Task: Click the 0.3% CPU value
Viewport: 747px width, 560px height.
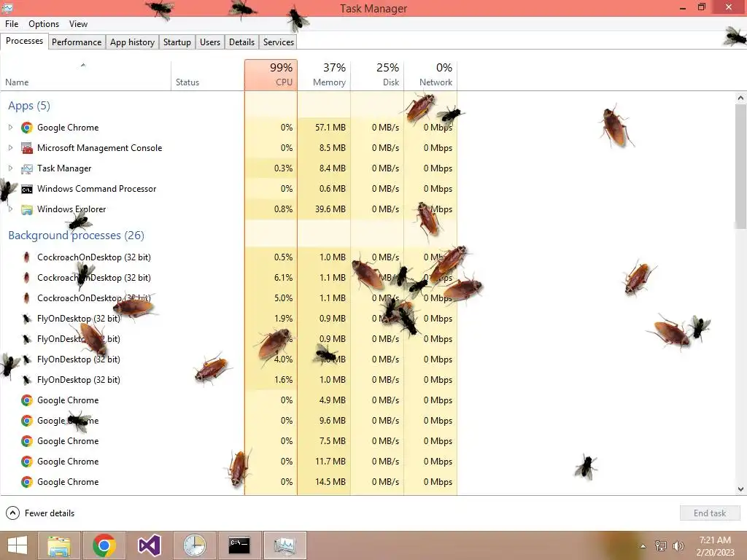Action: [284, 168]
